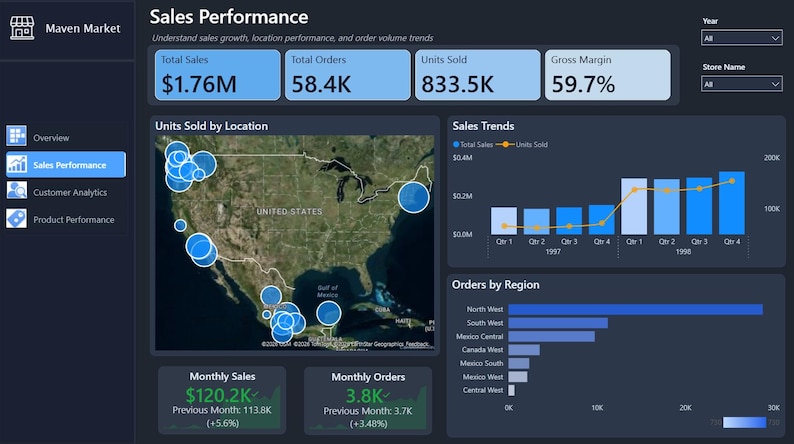Select the South West region bar
794x444 pixels.
pos(558,322)
